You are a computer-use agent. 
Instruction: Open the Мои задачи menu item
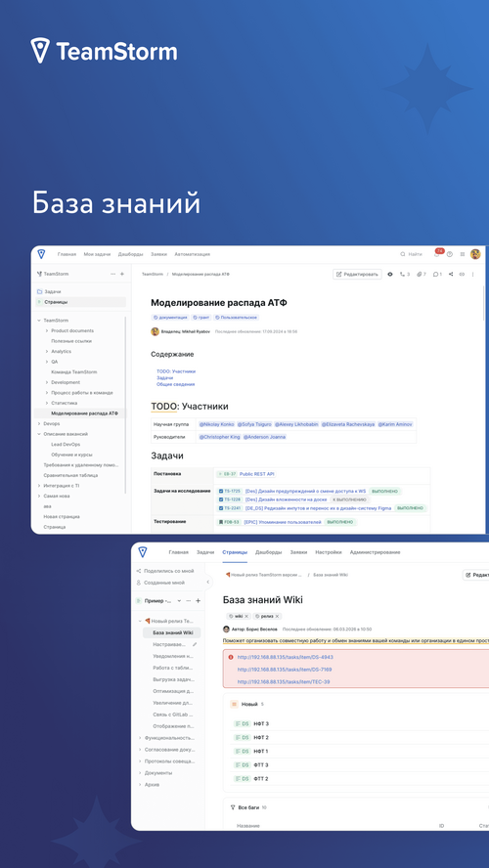point(97,254)
